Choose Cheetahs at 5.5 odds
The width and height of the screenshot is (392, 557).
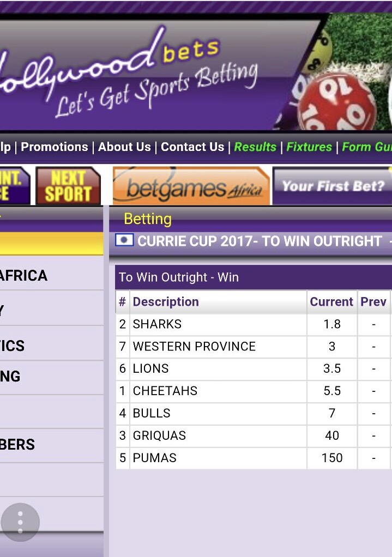(x=331, y=391)
